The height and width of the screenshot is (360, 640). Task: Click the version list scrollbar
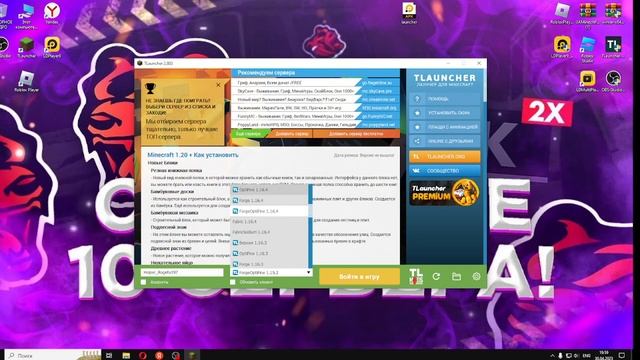coord(311,226)
